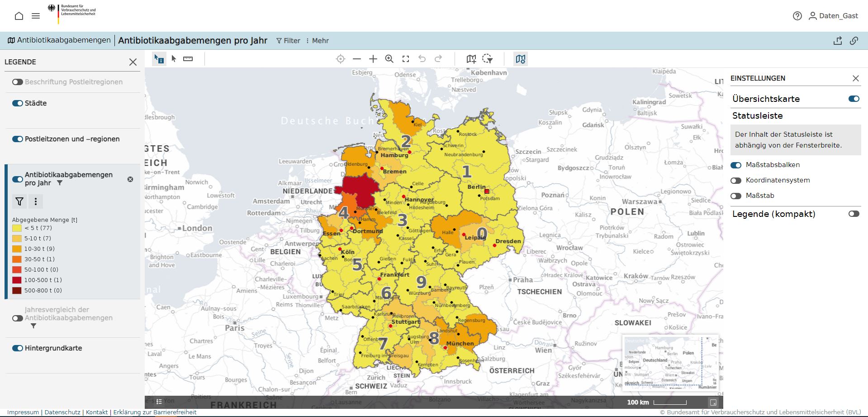Open the Antibiotikaabgabemengen breadcrumb

(x=59, y=40)
